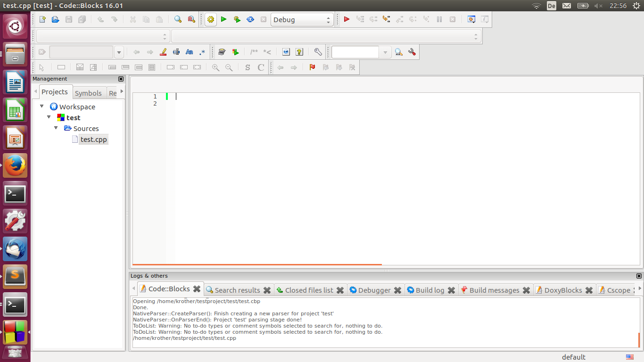The image size is (644, 362).
Task: Click the Build and run icon
Action: pos(237,19)
